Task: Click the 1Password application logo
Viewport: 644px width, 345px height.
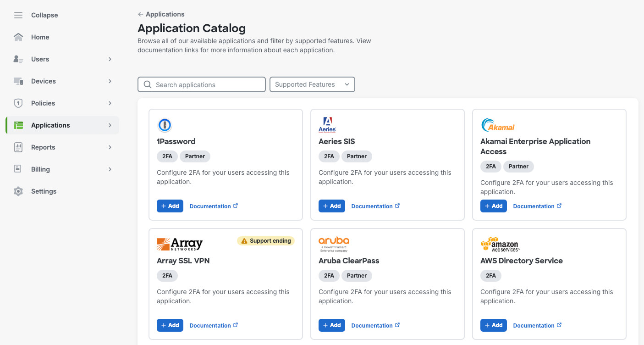Action: (164, 125)
